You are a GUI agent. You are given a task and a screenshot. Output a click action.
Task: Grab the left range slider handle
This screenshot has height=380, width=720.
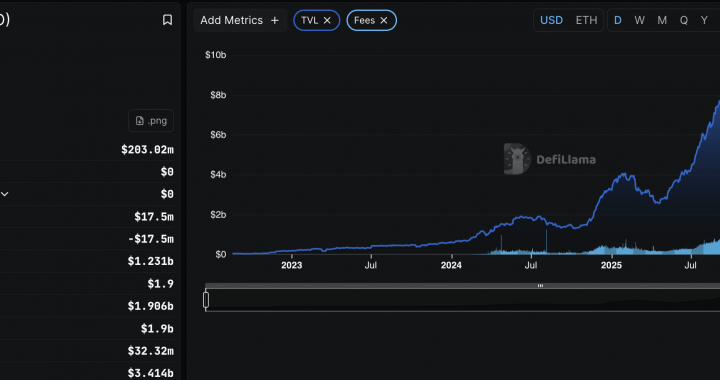point(206,300)
